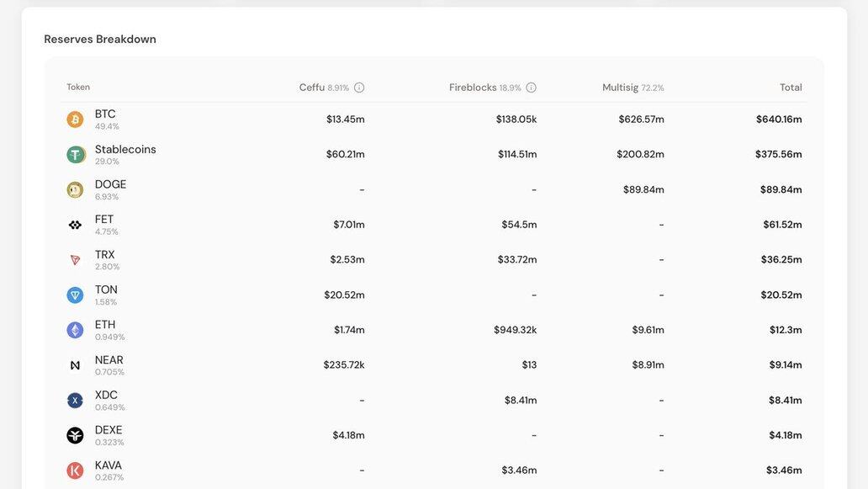Select the TON token name

coord(106,290)
